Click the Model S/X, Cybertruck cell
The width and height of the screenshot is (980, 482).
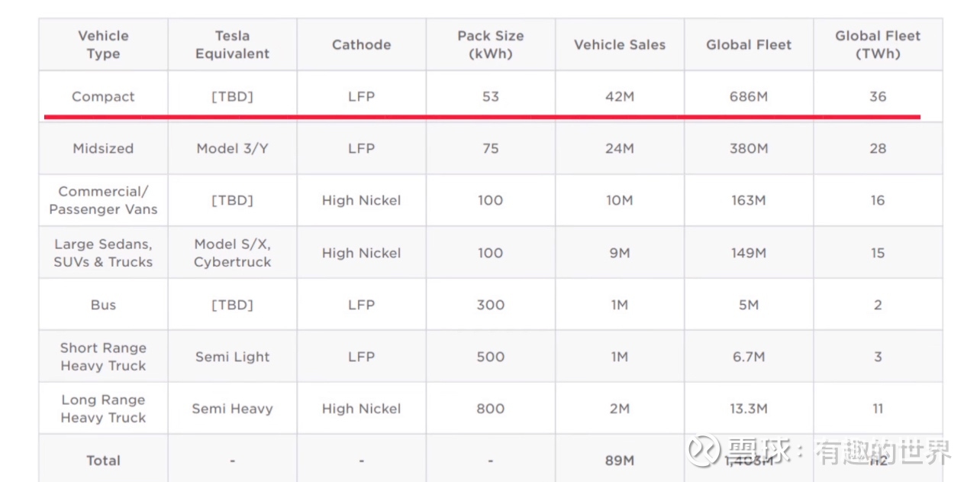click(232, 253)
